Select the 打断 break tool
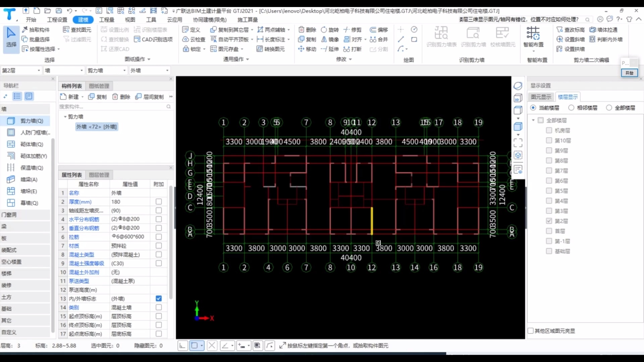The image size is (644, 362). [x=353, y=49]
